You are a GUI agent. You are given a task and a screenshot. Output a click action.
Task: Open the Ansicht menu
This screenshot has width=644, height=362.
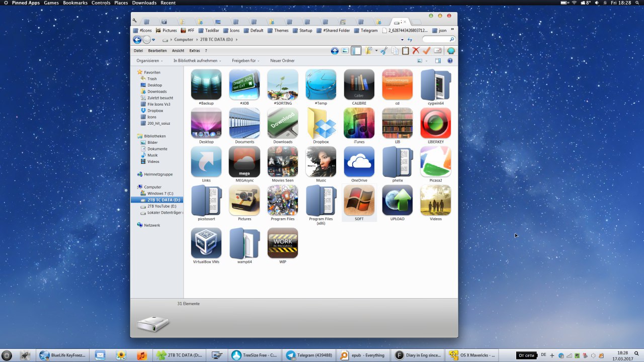pyautogui.click(x=178, y=51)
